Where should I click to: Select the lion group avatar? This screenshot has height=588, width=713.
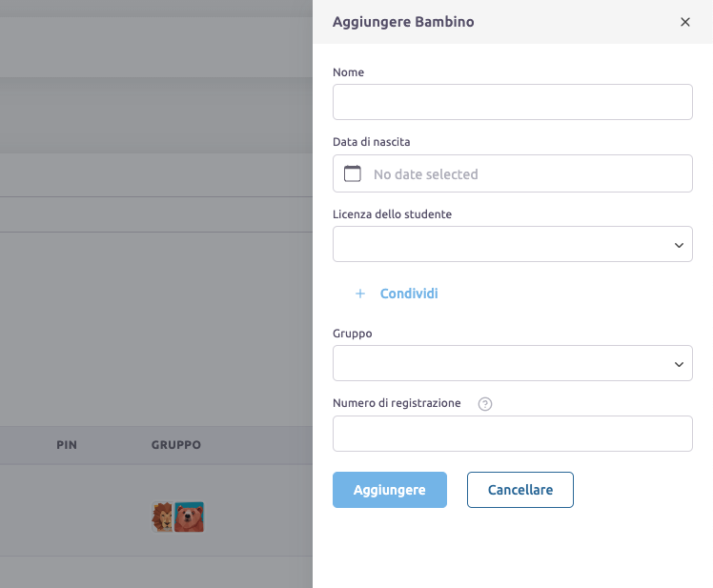pos(163,517)
